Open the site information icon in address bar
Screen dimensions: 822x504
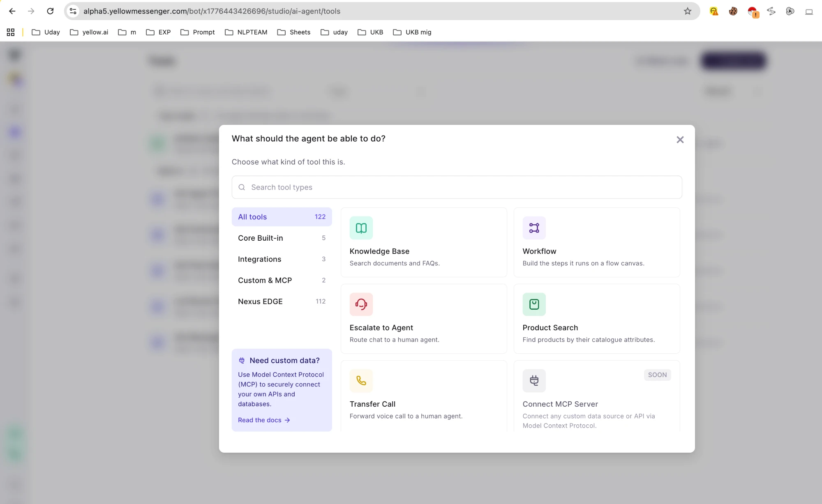tap(73, 11)
